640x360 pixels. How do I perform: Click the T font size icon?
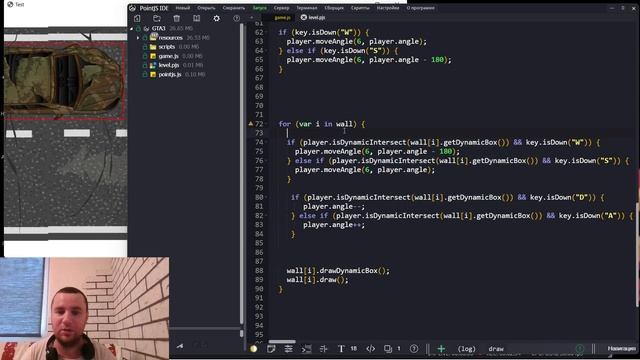341,349
